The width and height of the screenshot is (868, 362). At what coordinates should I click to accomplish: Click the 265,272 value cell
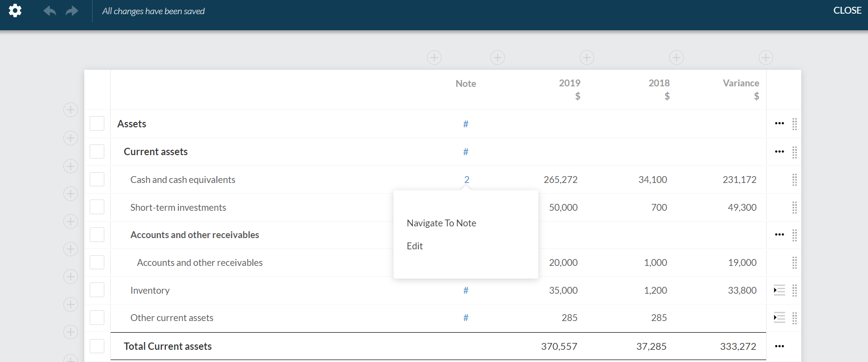point(560,180)
